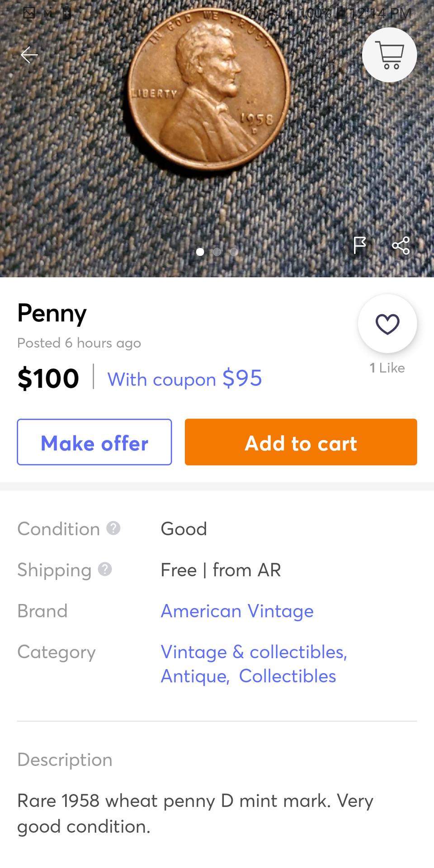Viewport: 434px width, 868px height.
Task: Open Vintage & collectibles category link
Action: (x=254, y=652)
